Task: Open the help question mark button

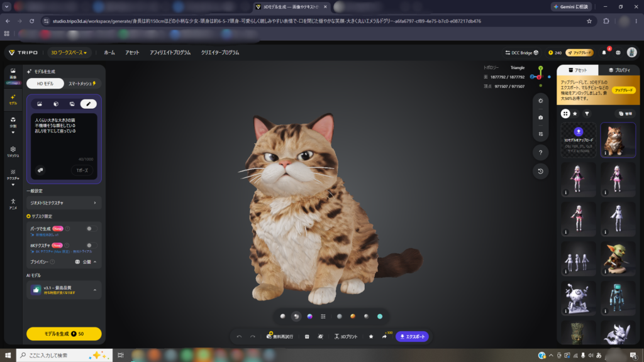Action: [540, 153]
